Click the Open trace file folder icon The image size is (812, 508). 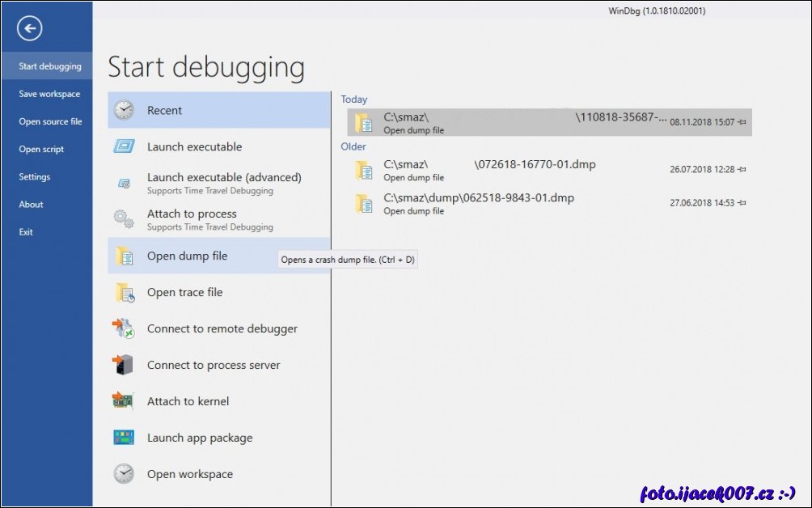[124, 293]
